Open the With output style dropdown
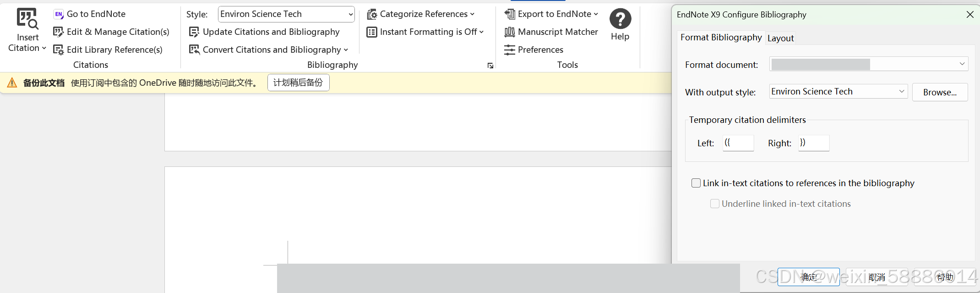Viewport: 980px width, 293px height. coord(838,92)
